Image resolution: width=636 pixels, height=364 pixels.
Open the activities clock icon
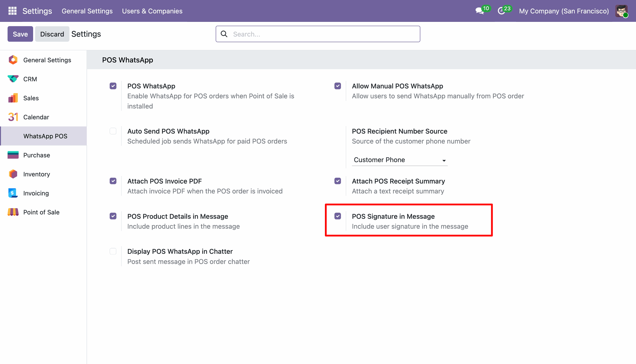(x=501, y=11)
